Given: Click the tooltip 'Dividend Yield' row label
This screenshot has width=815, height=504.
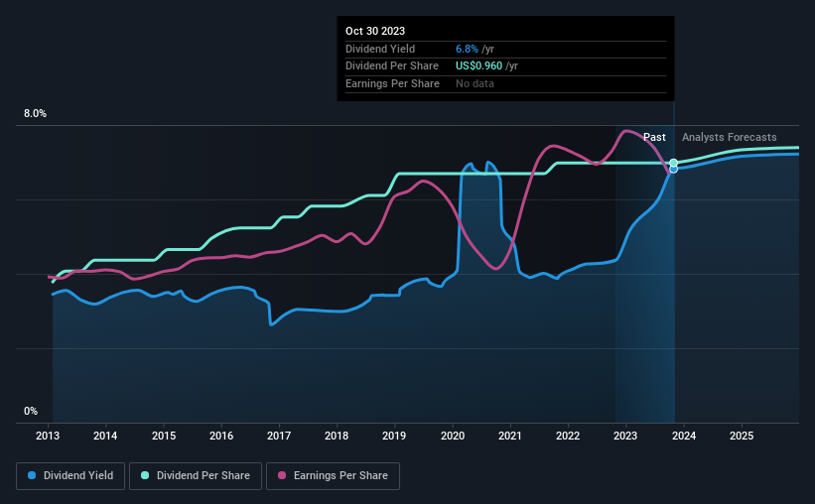Looking at the screenshot, I should click(x=380, y=49).
